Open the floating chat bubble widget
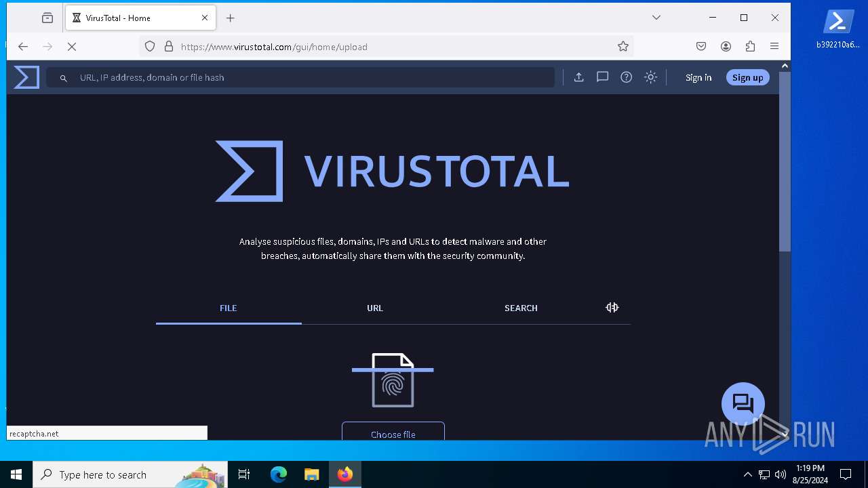The image size is (868, 488). click(743, 404)
